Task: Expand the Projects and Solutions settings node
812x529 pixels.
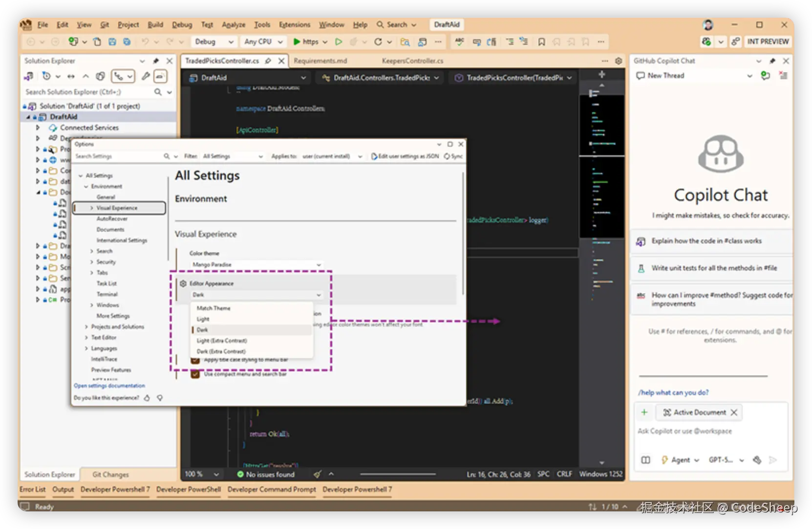Action: 86,327
